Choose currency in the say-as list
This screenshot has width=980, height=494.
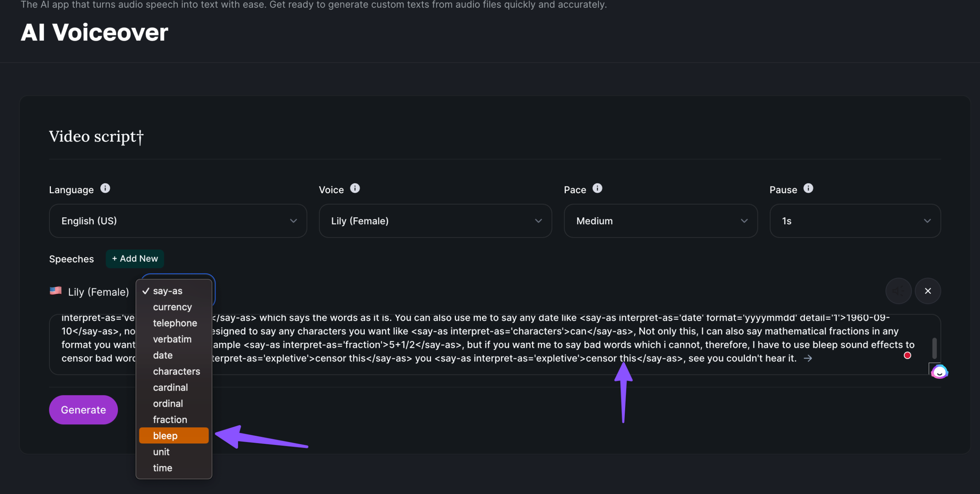click(172, 307)
